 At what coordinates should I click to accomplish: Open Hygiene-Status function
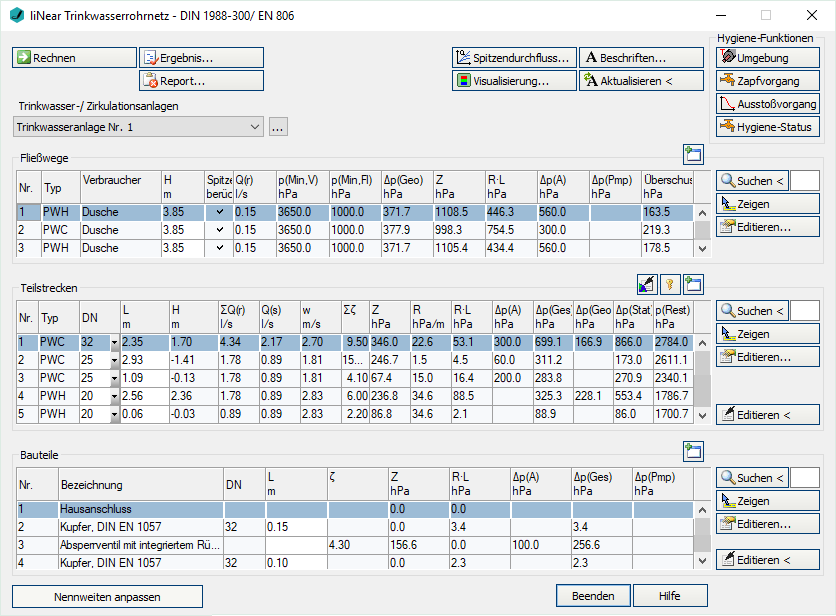[768, 126]
